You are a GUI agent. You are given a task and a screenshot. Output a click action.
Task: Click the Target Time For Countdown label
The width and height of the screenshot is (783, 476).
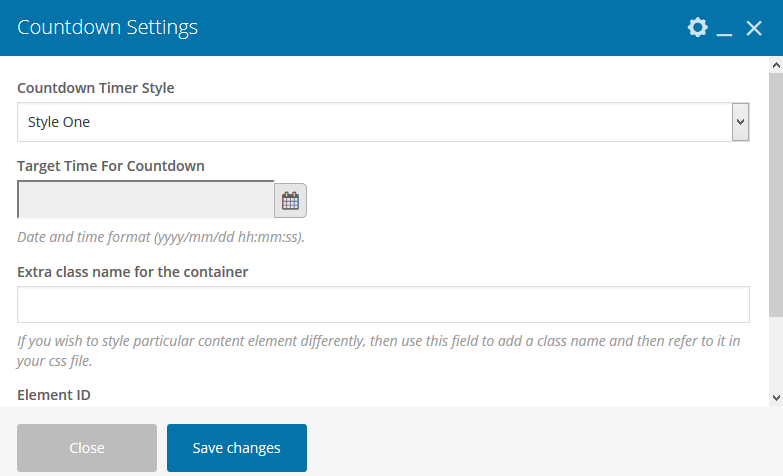point(111,166)
